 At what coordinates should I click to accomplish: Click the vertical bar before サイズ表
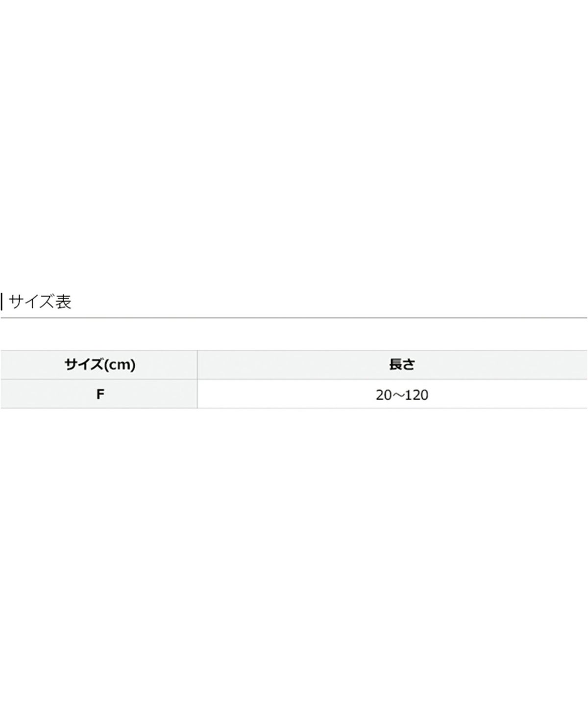(x=2, y=302)
